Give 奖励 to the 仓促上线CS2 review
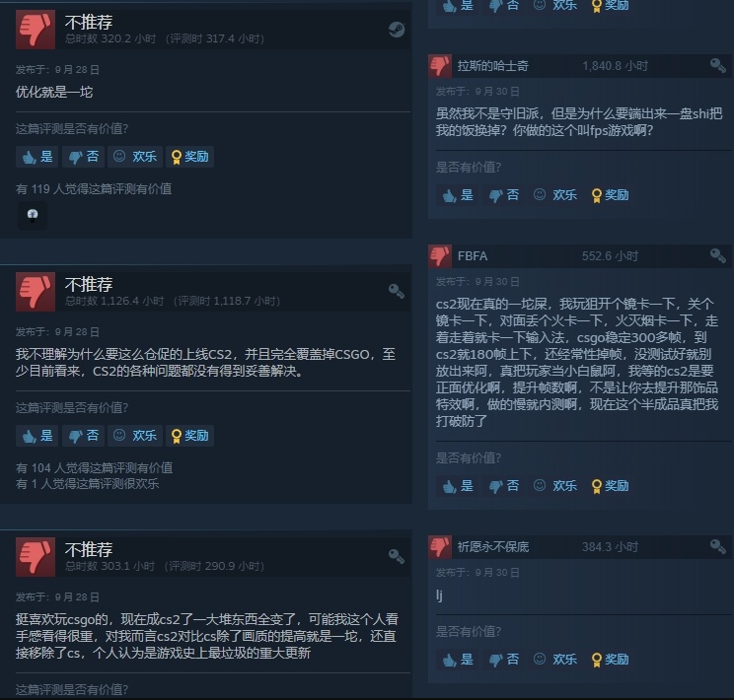Image resolution: width=734 pixels, height=700 pixels. coord(189,436)
